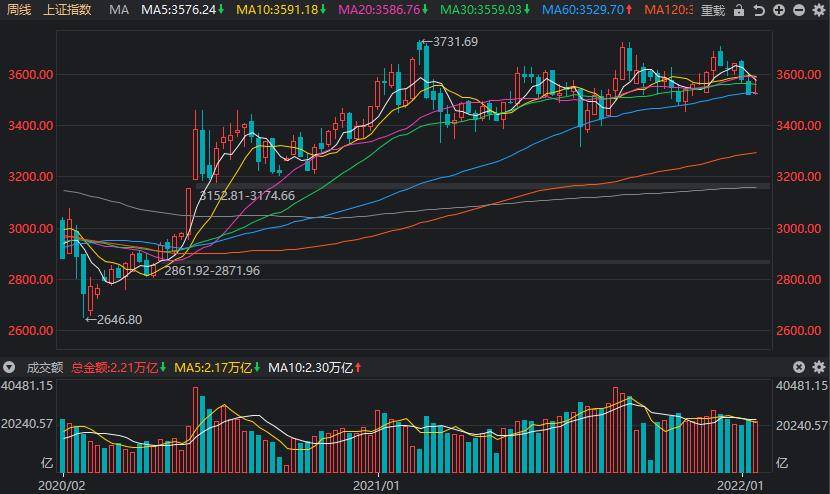Click the 总金额 total amount label

115,368
